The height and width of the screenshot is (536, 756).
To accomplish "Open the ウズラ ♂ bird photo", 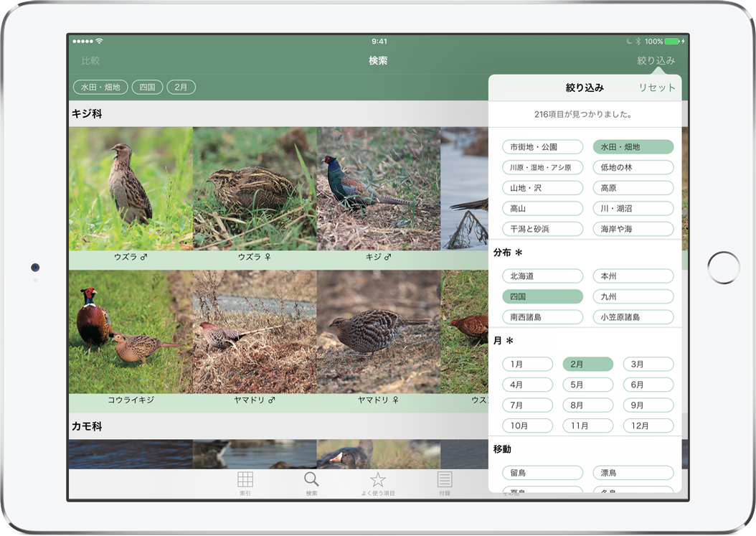I will pos(131,189).
